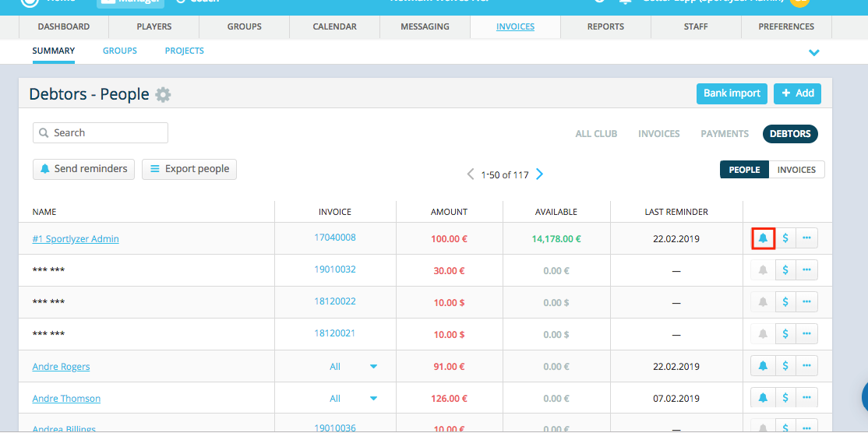
Task: Click the NAME column header
Action: (44, 212)
